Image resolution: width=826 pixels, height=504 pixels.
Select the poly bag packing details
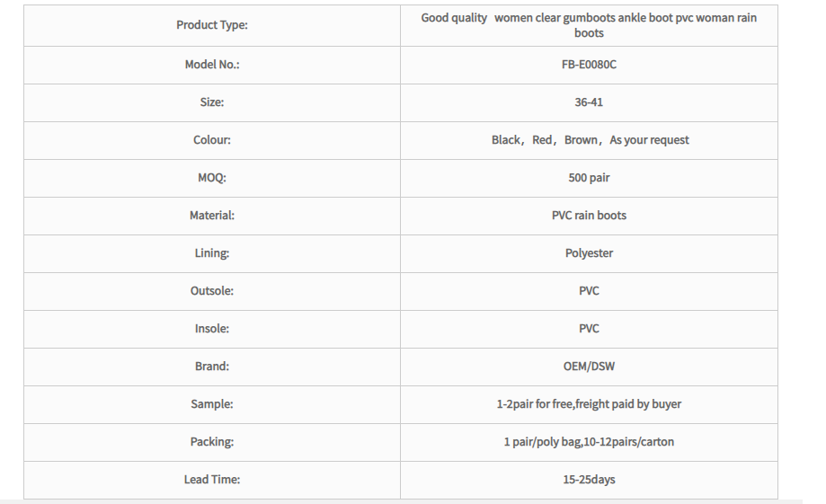[x=589, y=442]
